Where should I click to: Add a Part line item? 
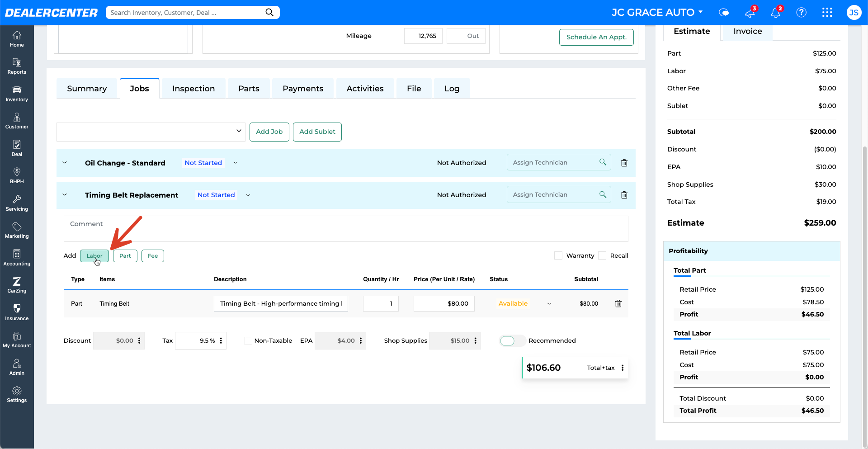tap(125, 256)
